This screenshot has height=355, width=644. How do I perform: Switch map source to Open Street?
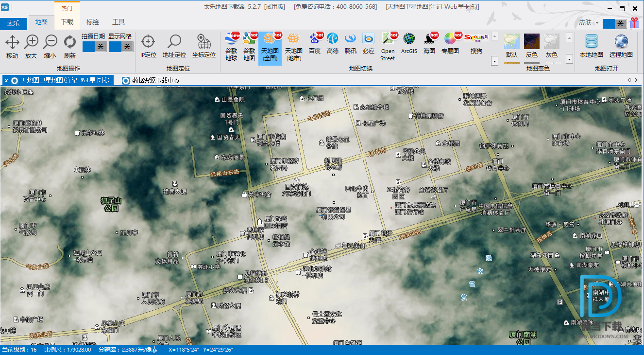pyautogui.click(x=388, y=47)
